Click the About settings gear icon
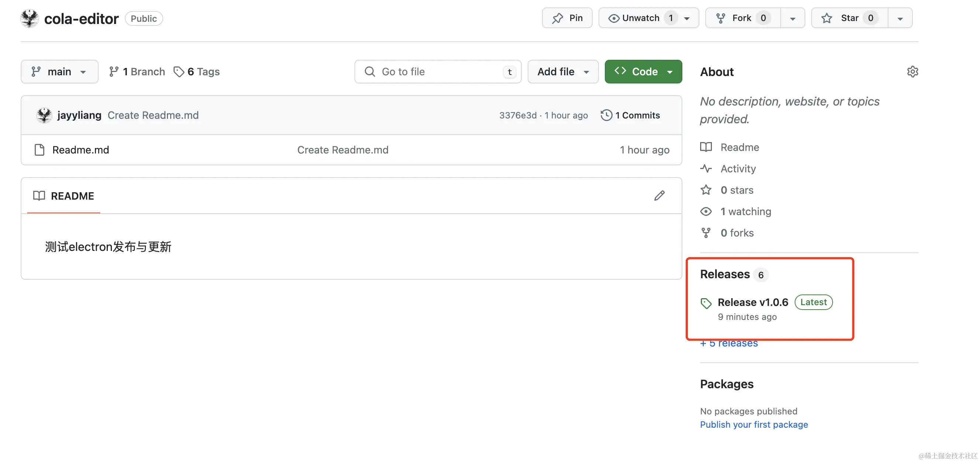This screenshot has width=980, height=462. pos(912,72)
